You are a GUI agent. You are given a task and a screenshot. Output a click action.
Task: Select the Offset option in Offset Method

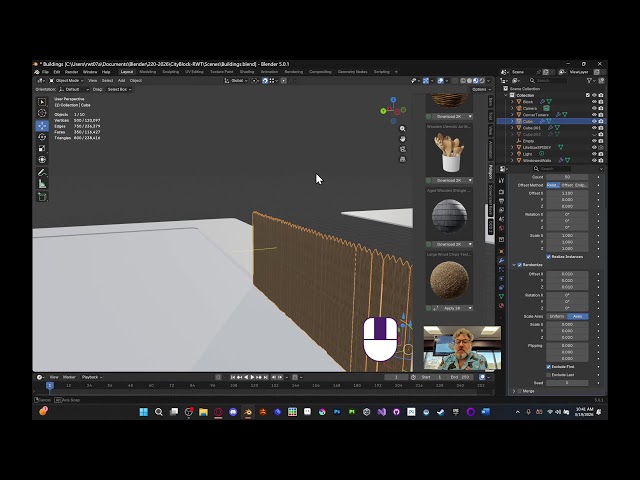[x=567, y=185]
